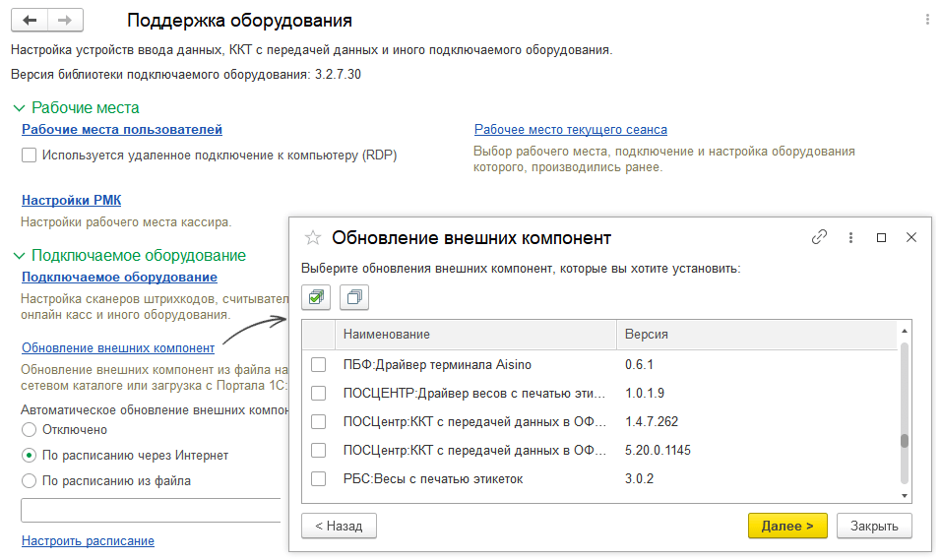Tick the Aisino terminal driver checkbox
This screenshot has width=941, height=560.
[318, 365]
